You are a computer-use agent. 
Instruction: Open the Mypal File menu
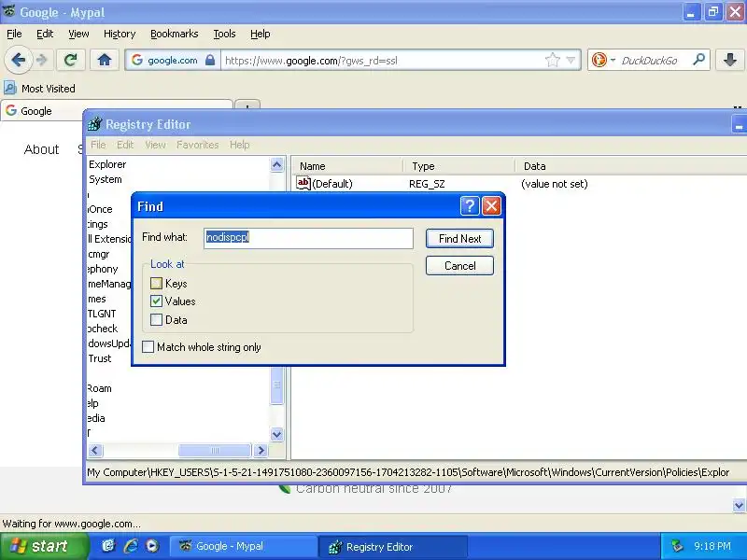pos(14,34)
